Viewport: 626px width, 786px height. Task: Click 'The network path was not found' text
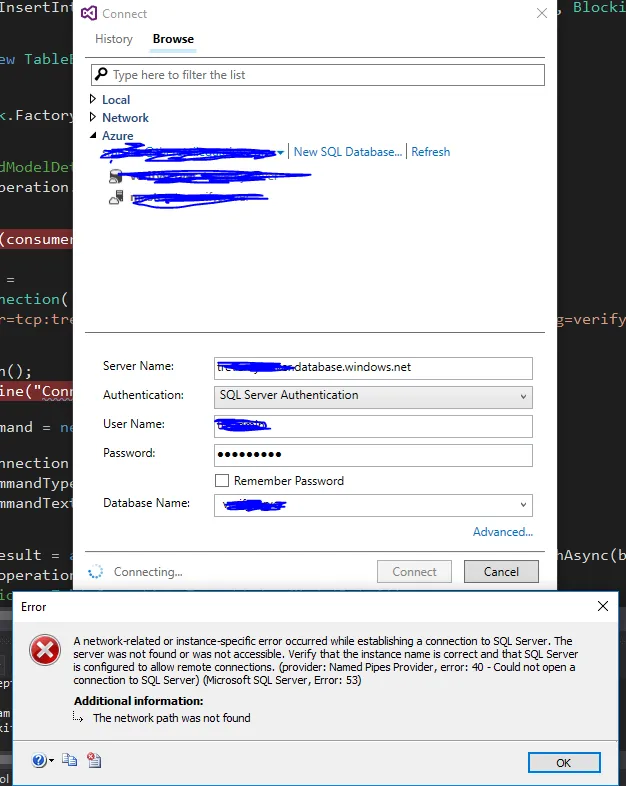pos(172,718)
